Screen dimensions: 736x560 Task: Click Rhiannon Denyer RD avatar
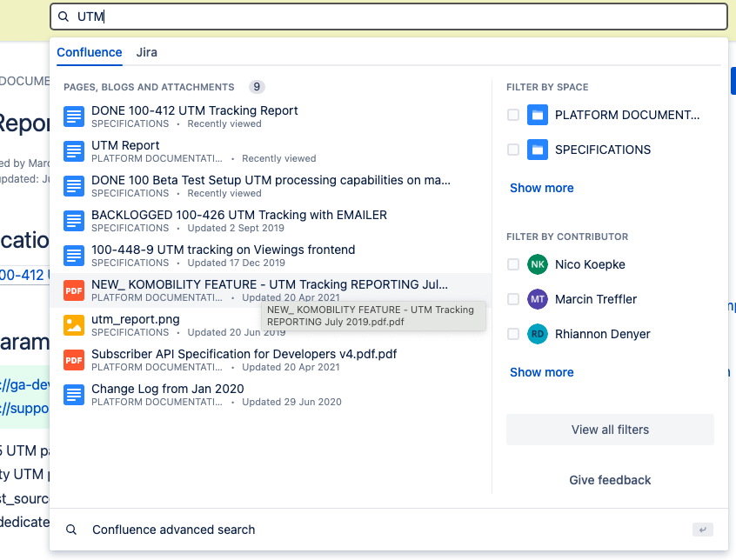pos(538,334)
